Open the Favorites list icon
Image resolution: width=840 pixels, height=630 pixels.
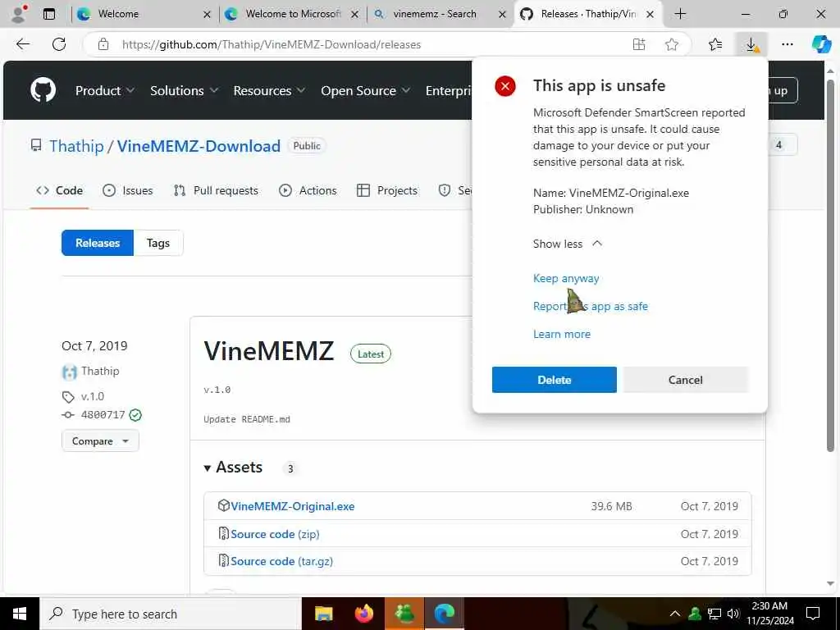click(715, 44)
